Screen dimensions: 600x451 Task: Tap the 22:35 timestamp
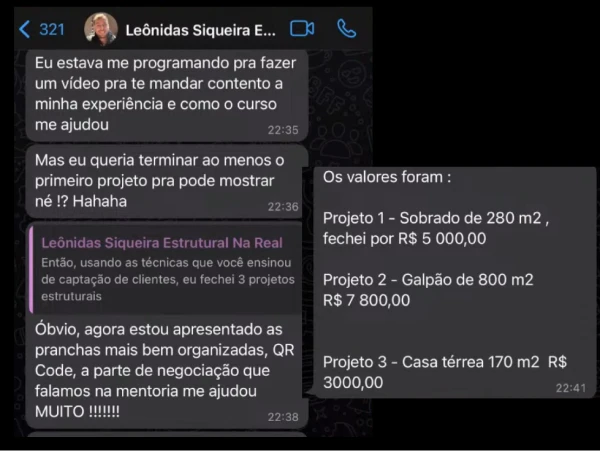tap(283, 130)
